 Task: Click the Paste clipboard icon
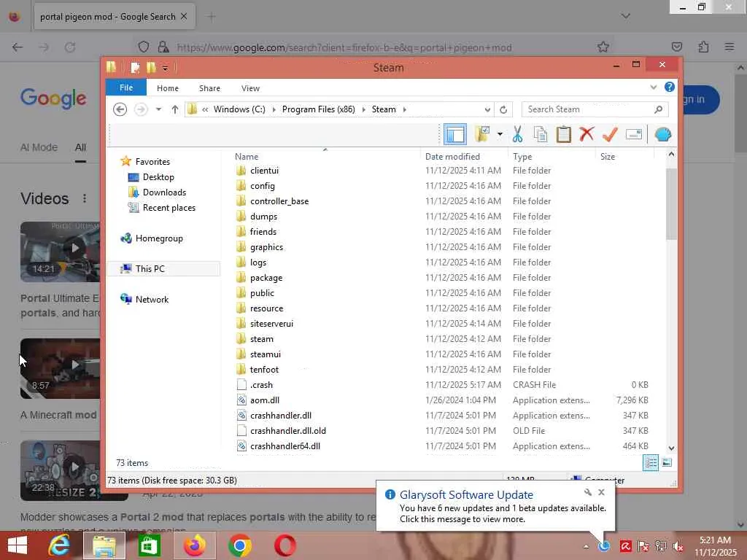click(x=564, y=134)
